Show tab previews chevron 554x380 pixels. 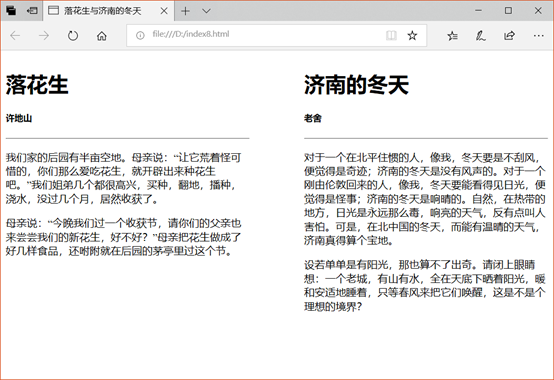[x=206, y=11]
